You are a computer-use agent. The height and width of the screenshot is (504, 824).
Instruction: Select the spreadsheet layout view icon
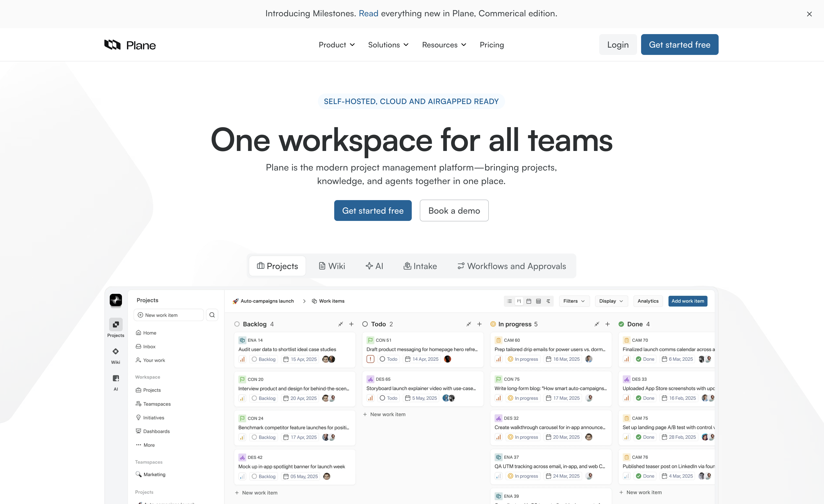coord(538,301)
